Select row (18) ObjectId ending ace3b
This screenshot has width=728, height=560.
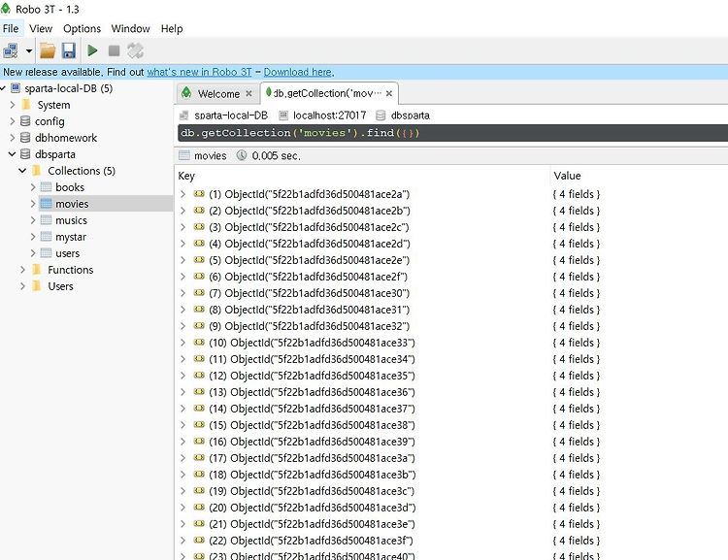point(312,475)
